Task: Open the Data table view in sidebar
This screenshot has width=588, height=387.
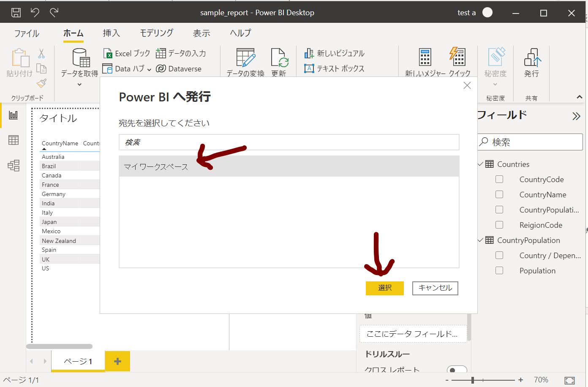Action: [14, 140]
